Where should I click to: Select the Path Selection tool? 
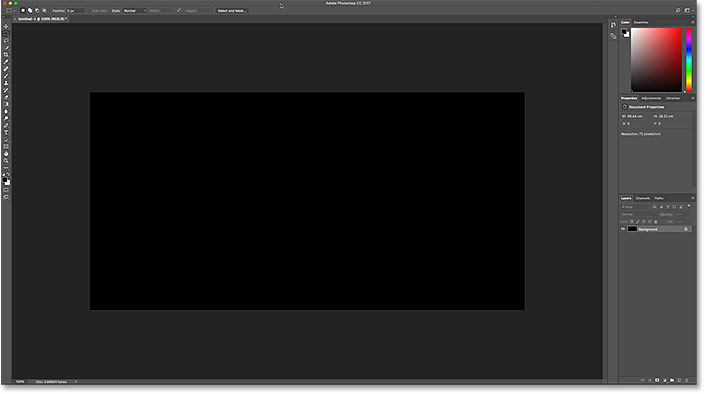6,139
